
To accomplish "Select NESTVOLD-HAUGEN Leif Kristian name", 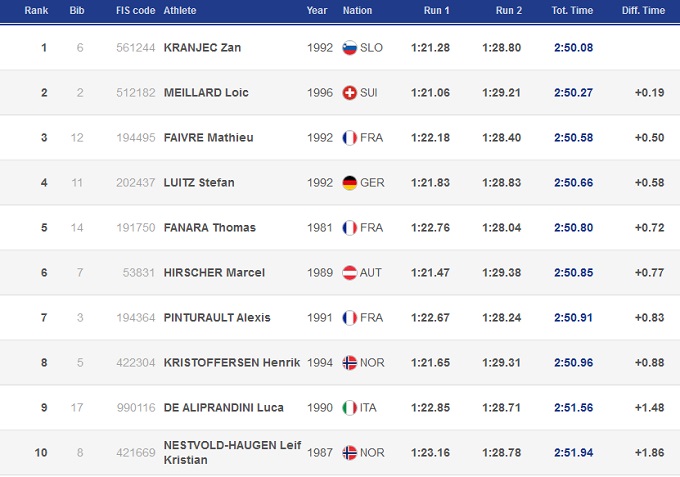I will click(230, 452).
